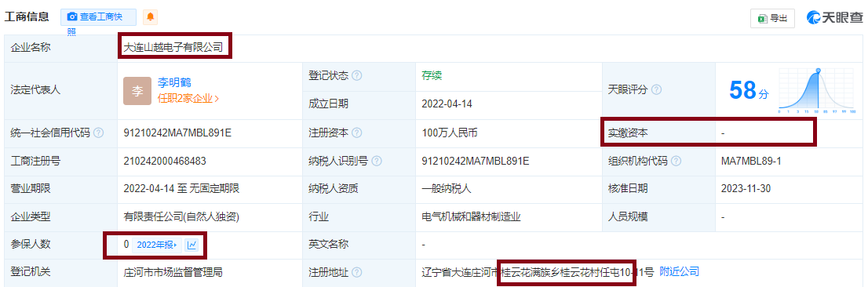
Task: Click help icon beside 组织机构代码
Action: [x=676, y=161]
